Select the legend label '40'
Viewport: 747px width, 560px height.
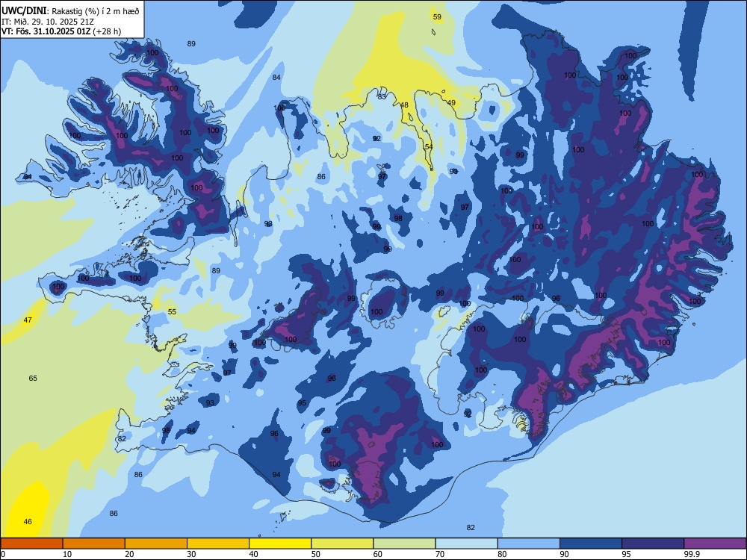[254, 554]
